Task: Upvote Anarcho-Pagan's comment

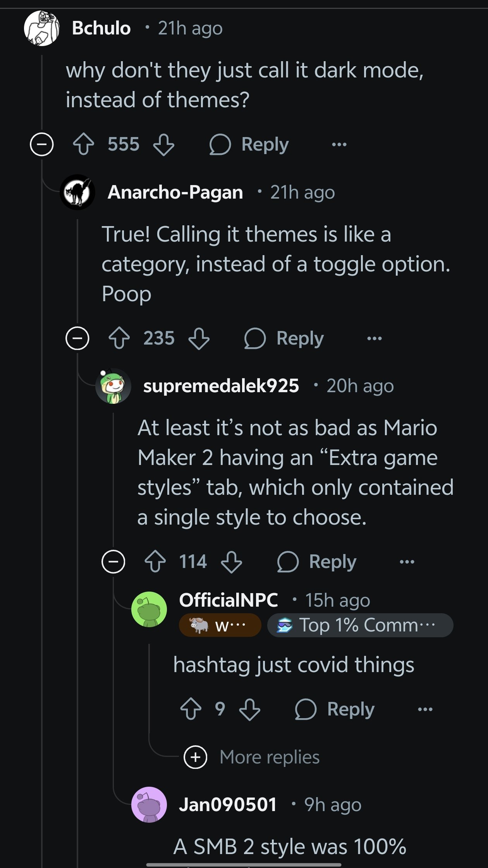Action: coord(119,338)
